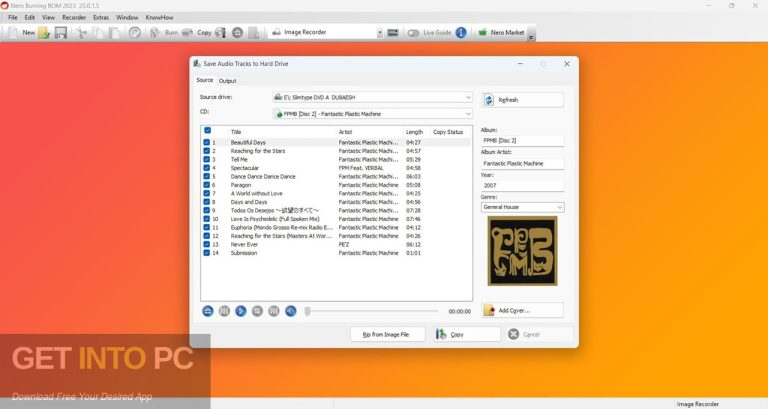Uncheck track 4 Spectacular
768x409 pixels.
206,168
